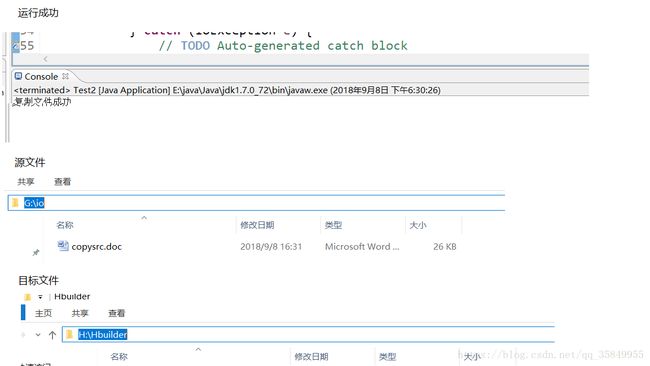The width and height of the screenshot is (650, 366).
Task: Open 查看 tab in G:\io window
Action: [63, 182]
